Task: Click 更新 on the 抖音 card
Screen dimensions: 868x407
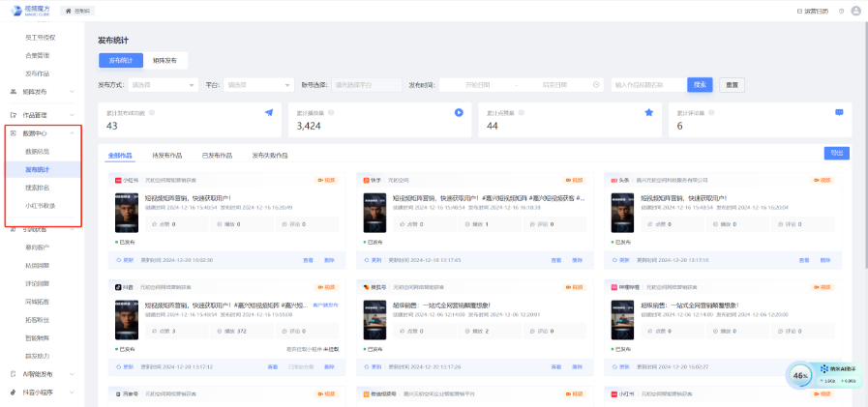Action: tap(124, 366)
